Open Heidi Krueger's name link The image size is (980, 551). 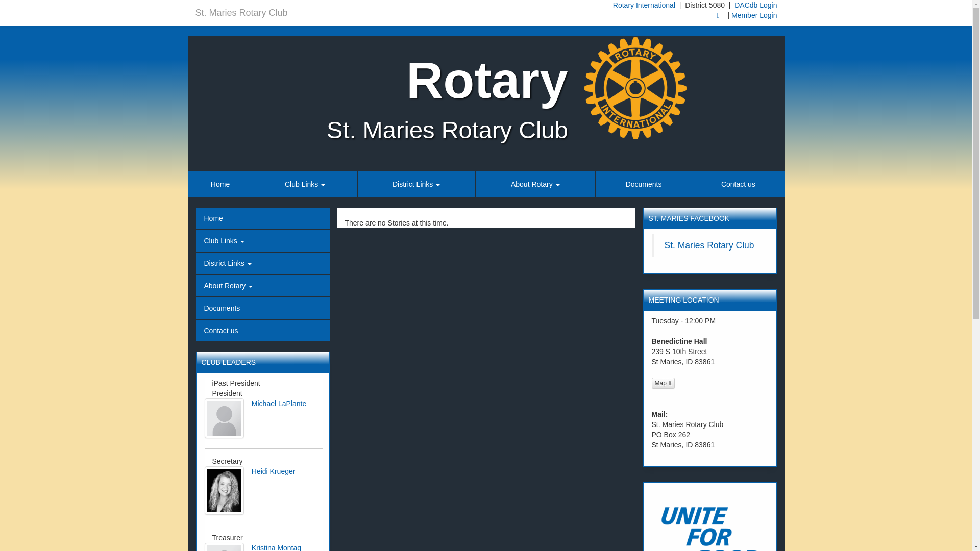[x=273, y=471]
